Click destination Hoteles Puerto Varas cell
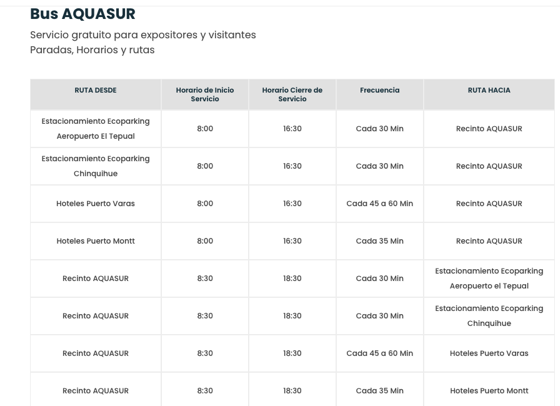The width and height of the screenshot is (560, 406). pyautogui.click(x=489, y=354)
